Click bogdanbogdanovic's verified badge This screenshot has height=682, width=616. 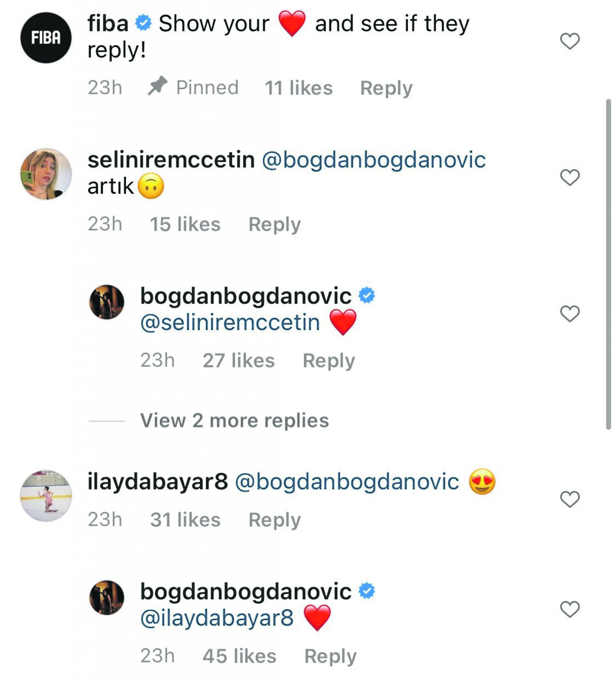click(x=366, y=295)
